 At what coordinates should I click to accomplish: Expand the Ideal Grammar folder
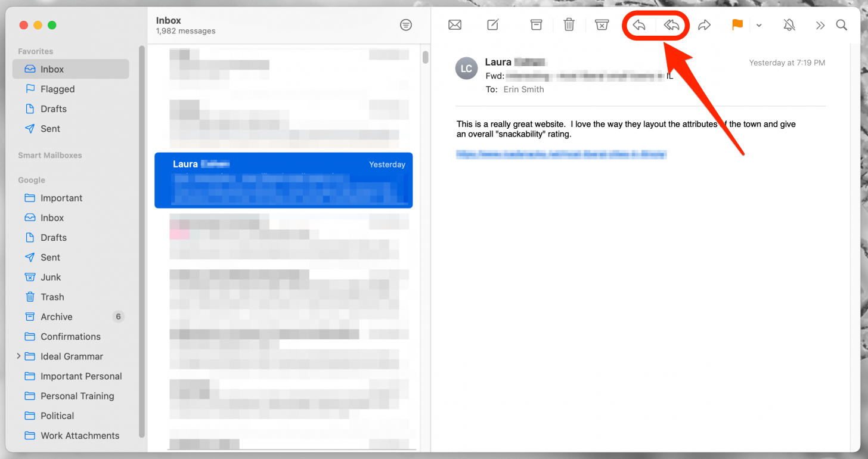18,356
